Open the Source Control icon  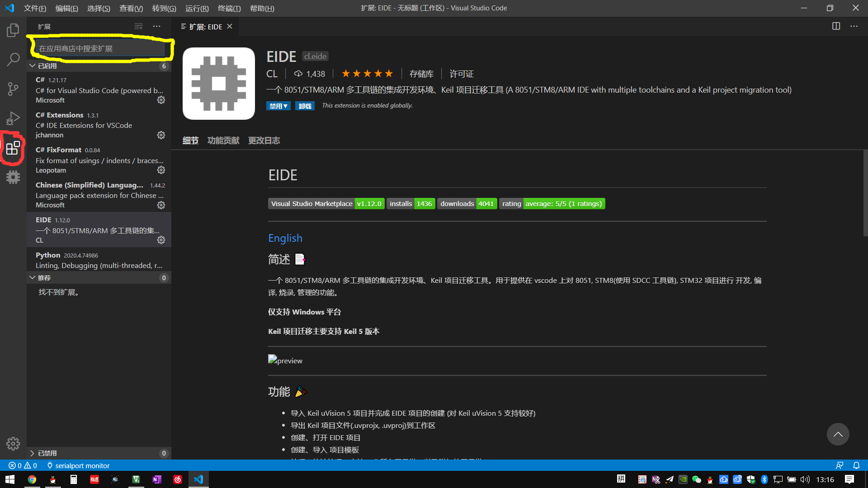click(13, 89)
